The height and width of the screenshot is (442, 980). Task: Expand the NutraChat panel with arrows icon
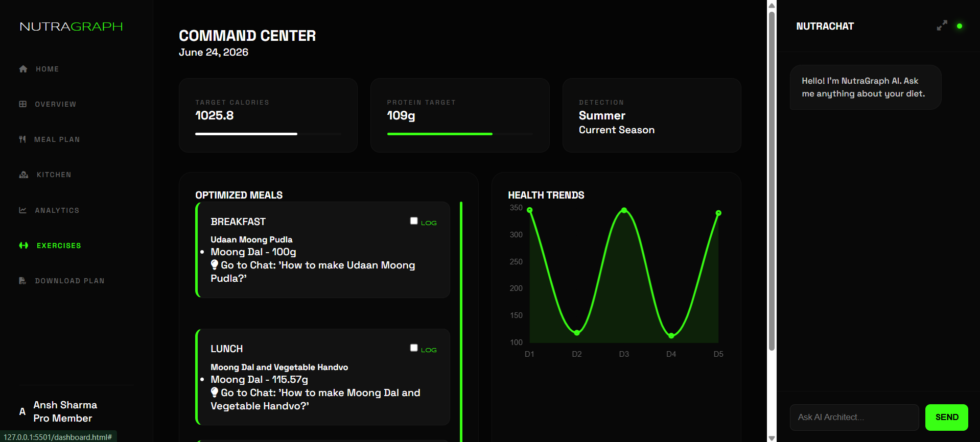coord(942,26)
